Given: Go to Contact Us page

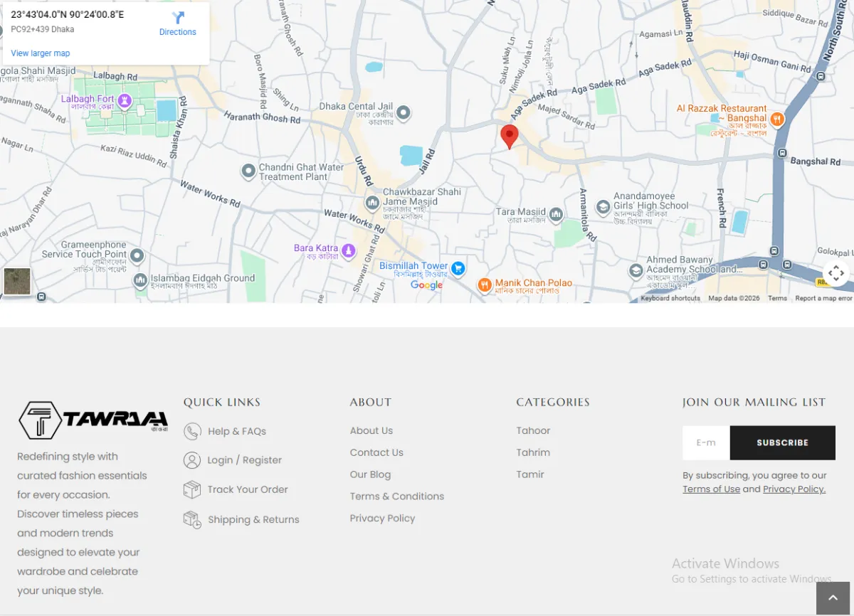Looking at the screenshot, I should (376, 452).
